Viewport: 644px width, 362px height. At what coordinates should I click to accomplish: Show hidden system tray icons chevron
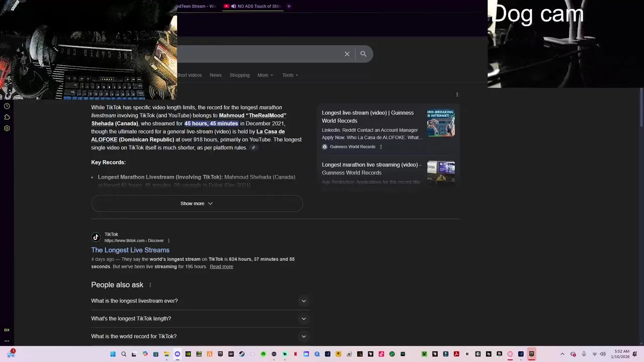tap(562, 354)
